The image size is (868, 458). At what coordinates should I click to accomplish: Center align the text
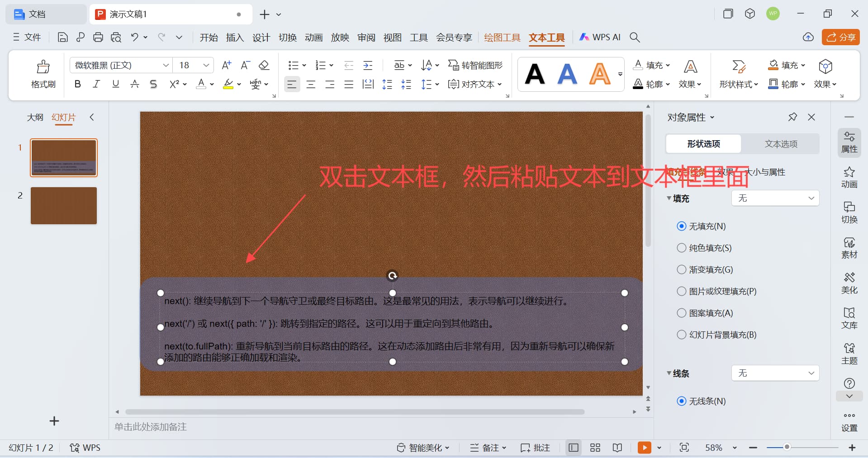click(x=311, y=84)
